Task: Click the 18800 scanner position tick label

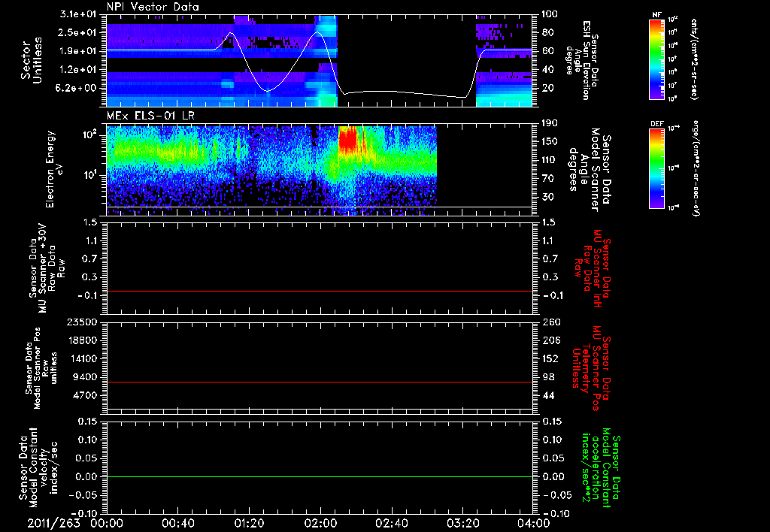Action: pyautogui.click(x=82, y=340)
